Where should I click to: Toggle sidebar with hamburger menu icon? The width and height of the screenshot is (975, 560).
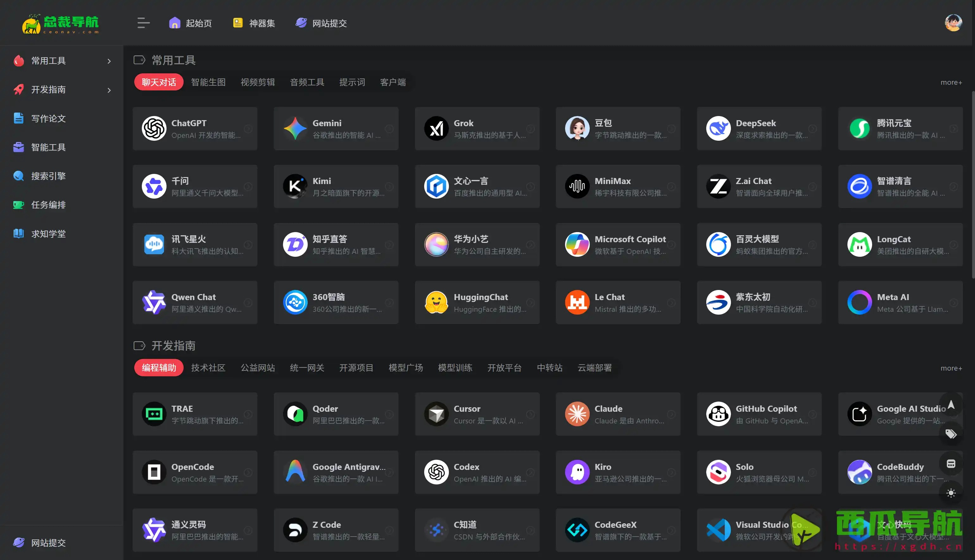[x=143, y=23]
